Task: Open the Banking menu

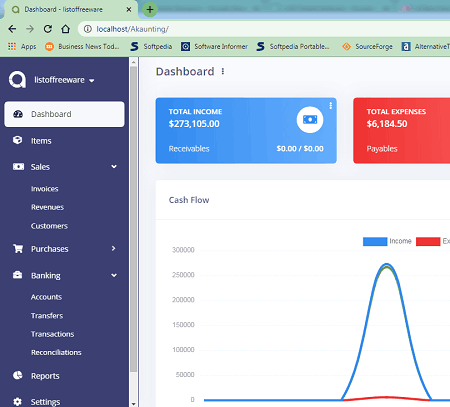Action: [46, 275]
